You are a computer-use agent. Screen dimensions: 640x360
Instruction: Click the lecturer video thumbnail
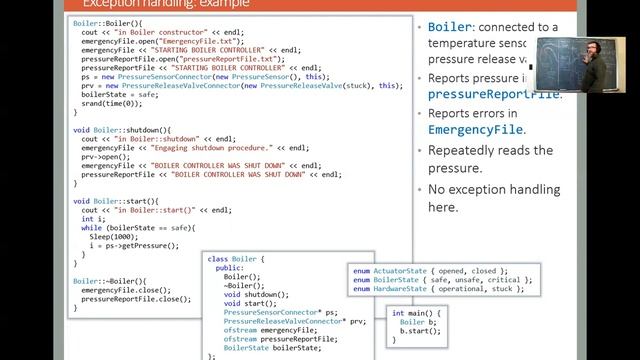tap(580, 65)
